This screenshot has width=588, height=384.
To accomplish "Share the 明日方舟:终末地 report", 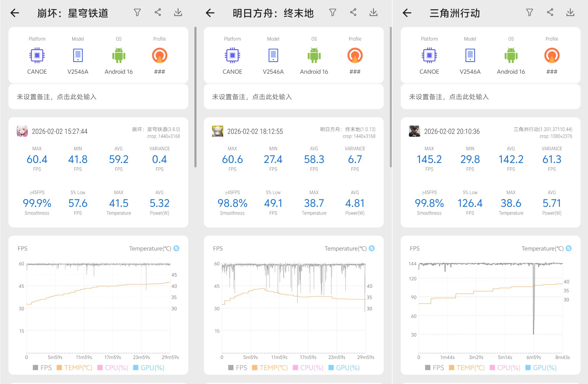I will [x=353, y=13].
